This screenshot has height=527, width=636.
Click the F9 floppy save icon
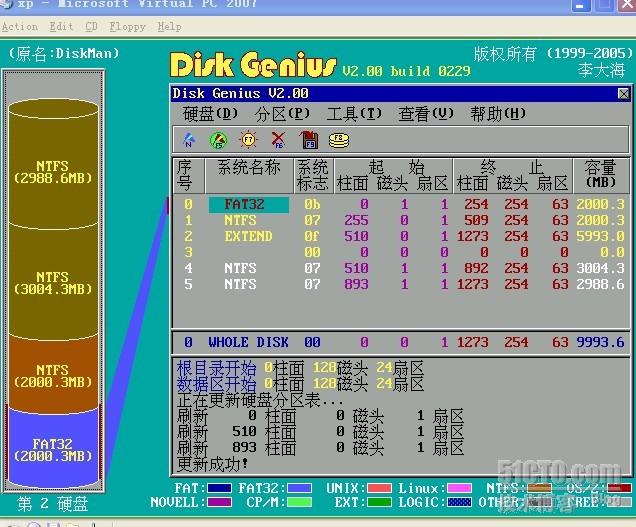(x=309, y=140)
